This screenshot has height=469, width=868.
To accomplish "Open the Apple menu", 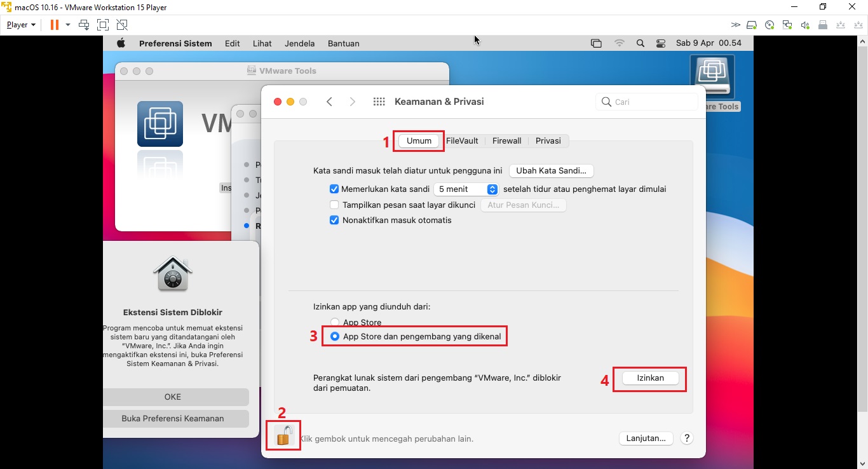I will 121,43.
